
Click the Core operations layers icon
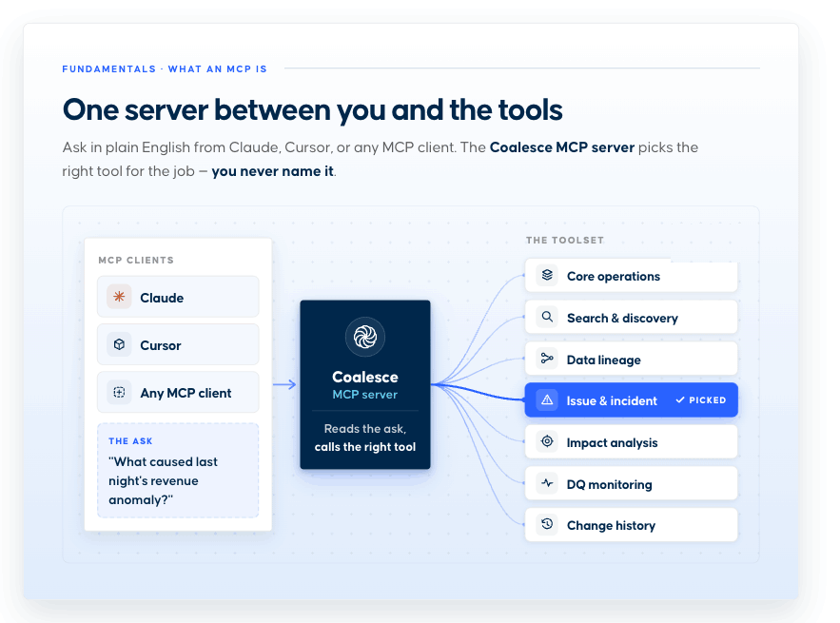[547, 275]
